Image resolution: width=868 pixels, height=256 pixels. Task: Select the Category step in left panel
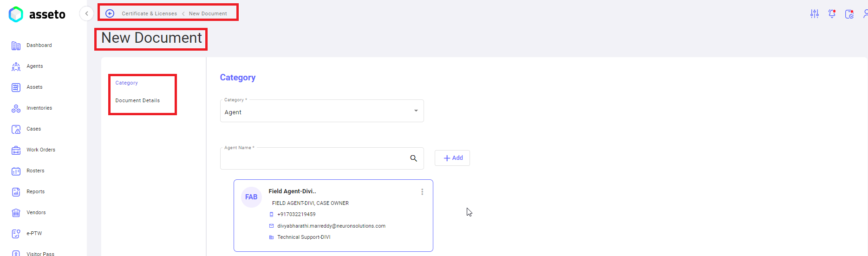(x=127, y=83)
